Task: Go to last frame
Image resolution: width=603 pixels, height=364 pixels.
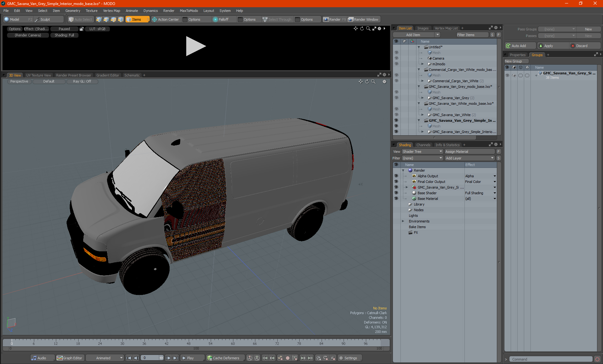Action: point(176,358)
